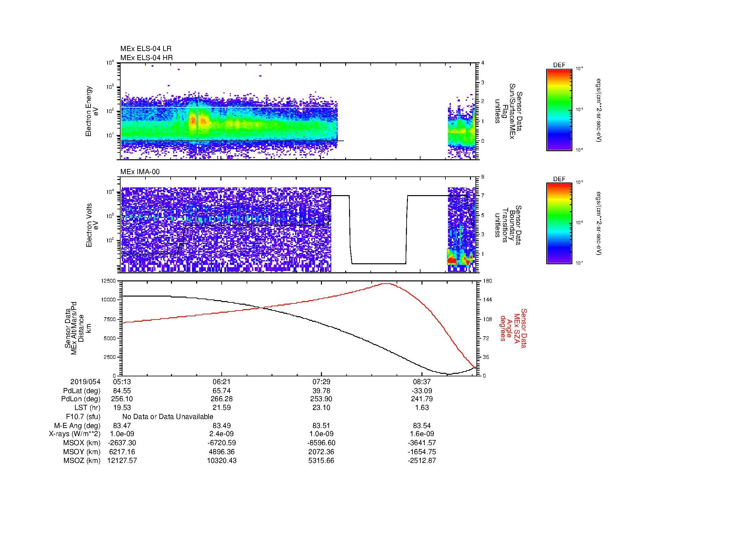The width and height of the screenshot is (756, 534).
Task: Click PdLat value 84.55
Action: point(122,391)
